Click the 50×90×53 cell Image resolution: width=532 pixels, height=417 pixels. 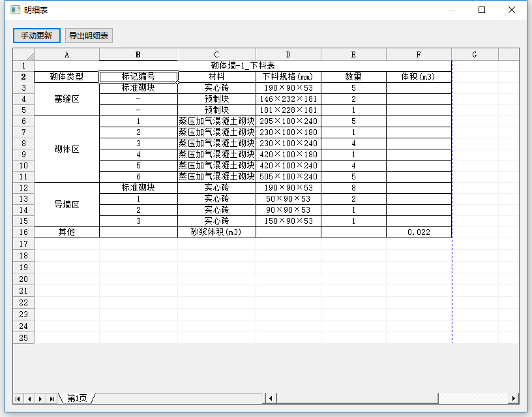(x=288, y=199)
